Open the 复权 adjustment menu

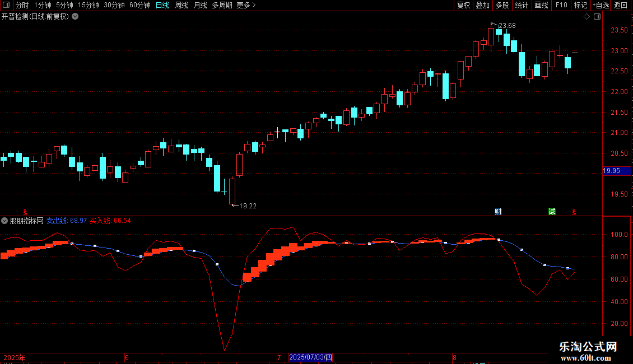point(463,5)
